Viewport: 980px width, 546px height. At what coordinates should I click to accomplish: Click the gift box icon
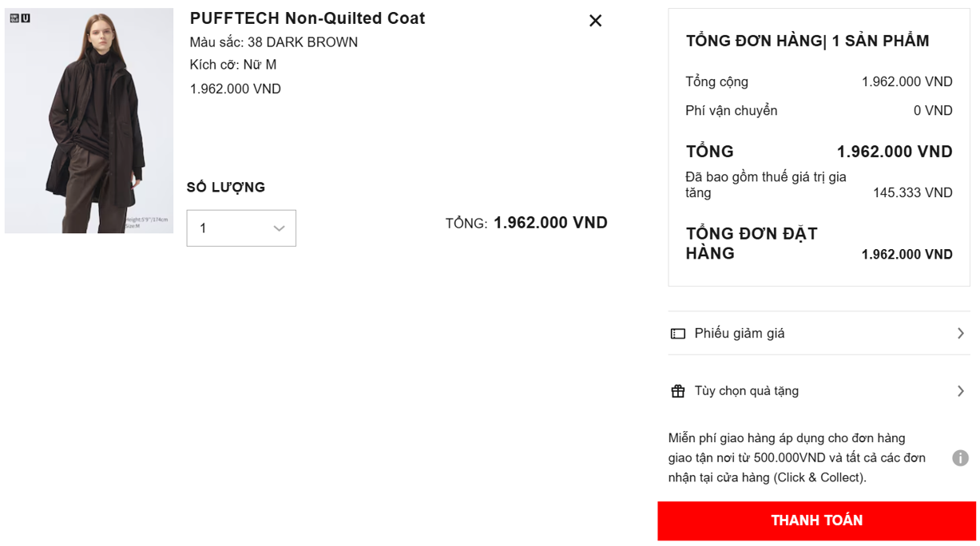(678, 391)
